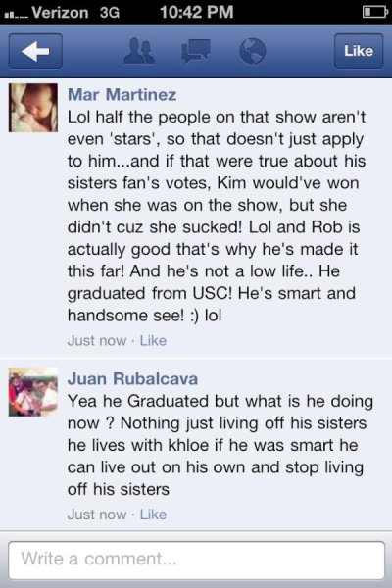
Task: Select Juan Rubalcava's comment text
Action: (x=220, y=445)
